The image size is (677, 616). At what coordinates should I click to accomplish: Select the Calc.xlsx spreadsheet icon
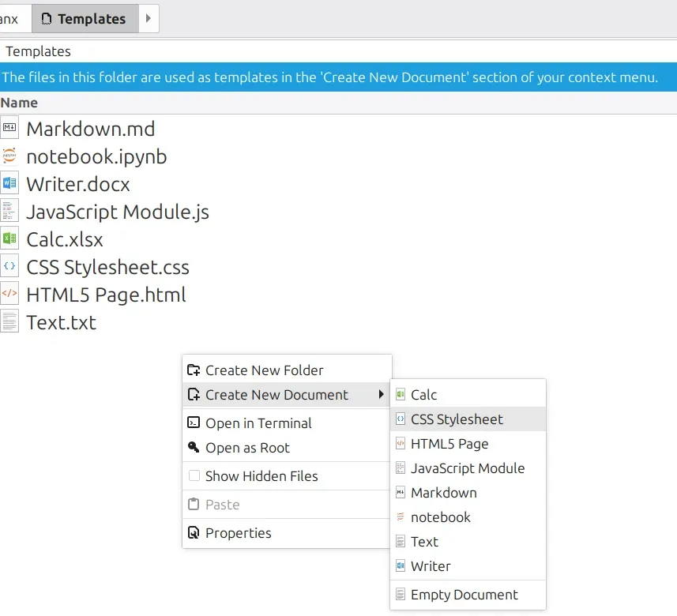coord(9,239)
